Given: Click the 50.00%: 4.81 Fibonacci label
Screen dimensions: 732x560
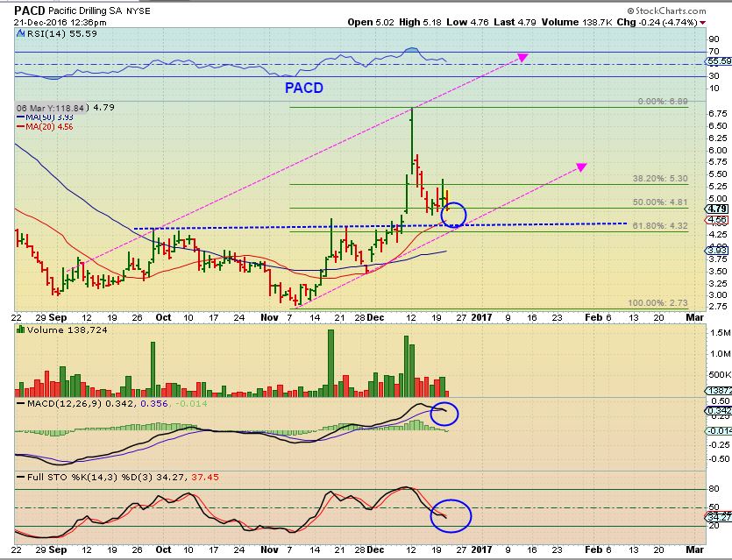Looking at the screenshot, I should (660, 202).
